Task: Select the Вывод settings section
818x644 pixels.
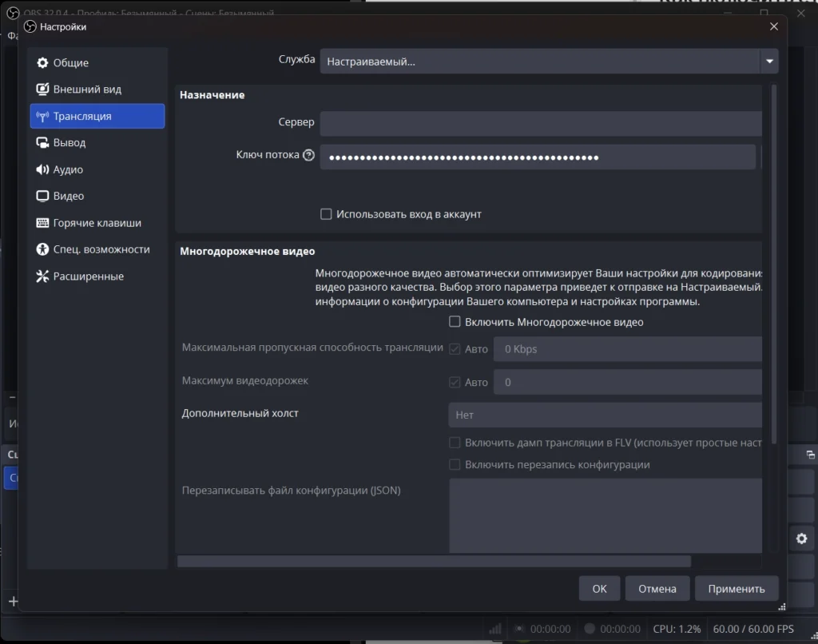Action: 69,143
